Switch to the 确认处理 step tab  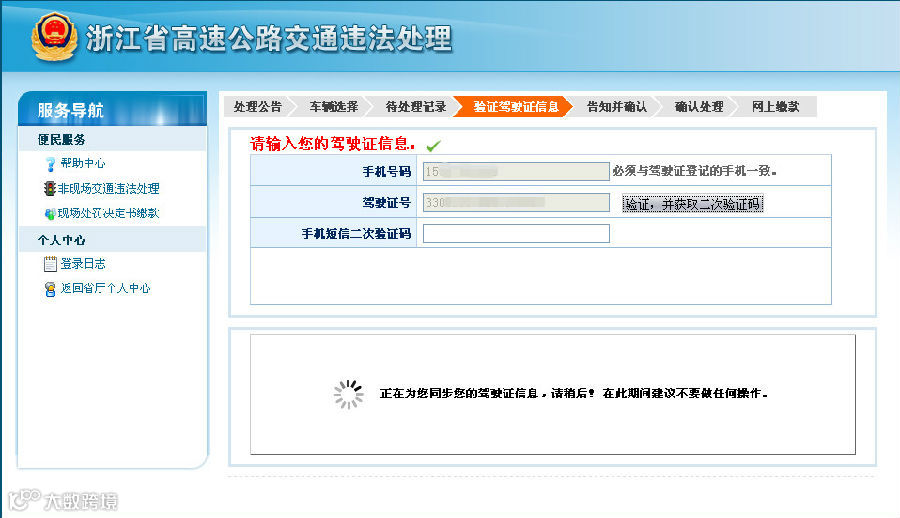(699, 107)
